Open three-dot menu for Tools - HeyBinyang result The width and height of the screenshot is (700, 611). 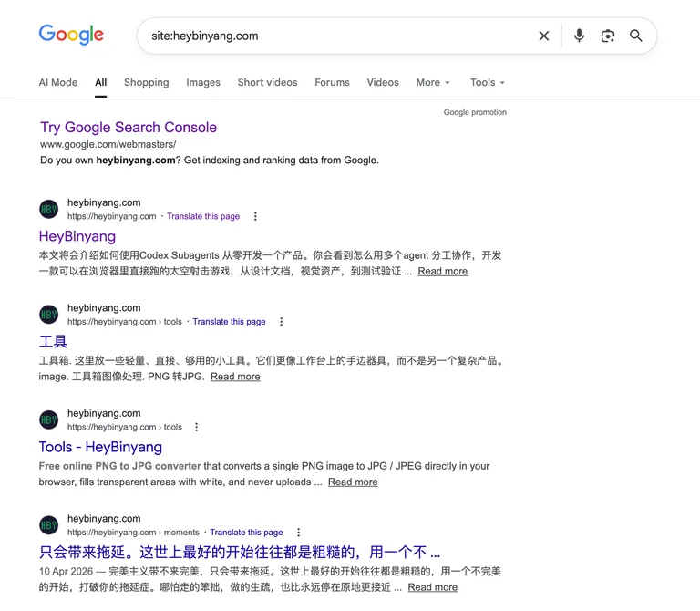(x=197, y=427)
